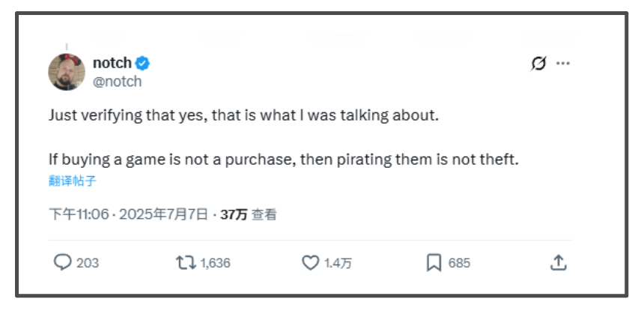
Task: Click the 1.4万 likes count
Action: (x=338, y=263)
